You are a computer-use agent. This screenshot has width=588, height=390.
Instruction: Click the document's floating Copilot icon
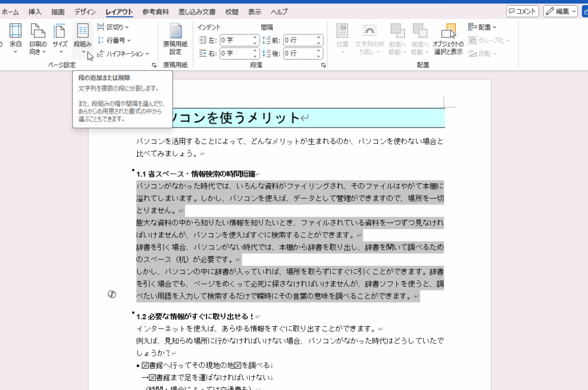point(112,294)
